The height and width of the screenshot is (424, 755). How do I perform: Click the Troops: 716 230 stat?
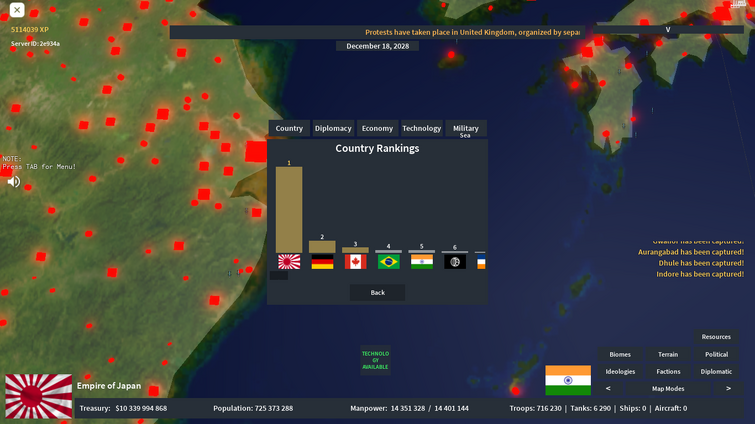tap(535, 408)
